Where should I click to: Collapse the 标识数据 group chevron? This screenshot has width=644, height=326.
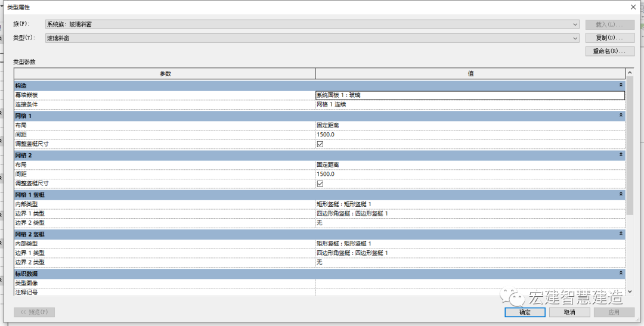tap(621, 273)
